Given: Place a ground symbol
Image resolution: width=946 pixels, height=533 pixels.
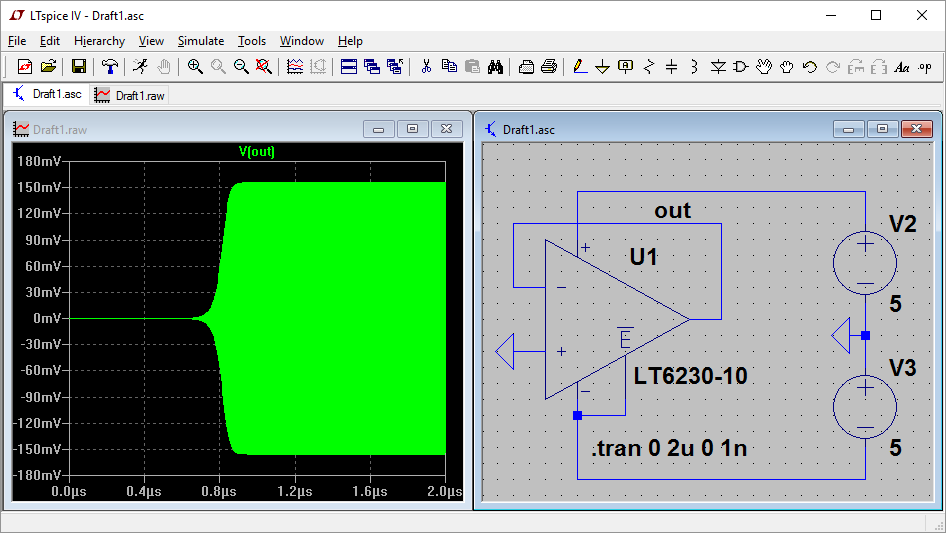Looking at the screenshot, I should [602, 67].
